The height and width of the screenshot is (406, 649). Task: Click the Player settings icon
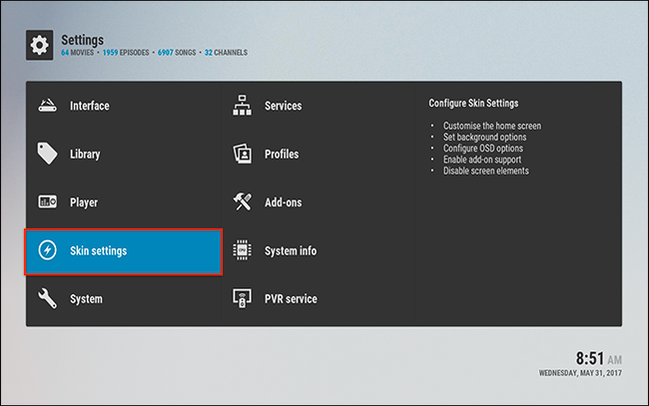[48, 202]
